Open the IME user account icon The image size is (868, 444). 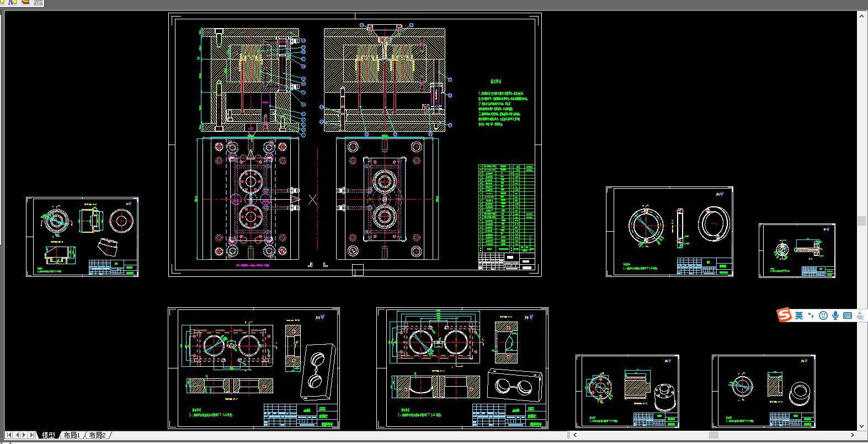(860, 315)
